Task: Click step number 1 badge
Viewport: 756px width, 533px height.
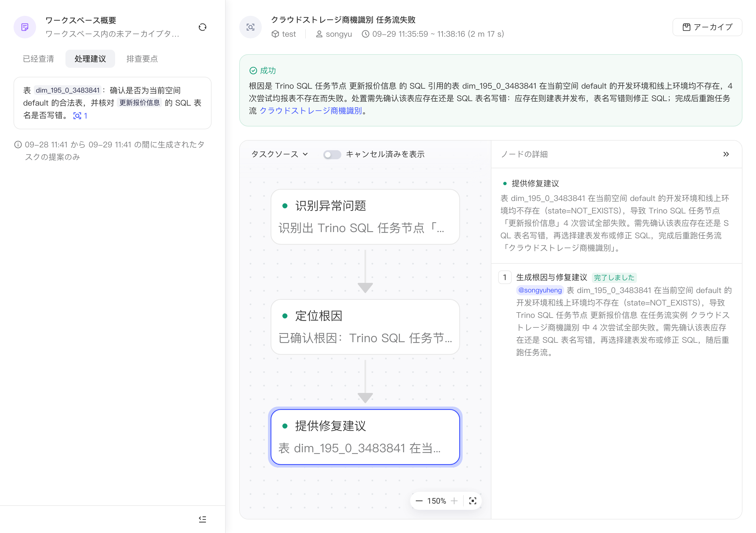Action: (505, 278)
